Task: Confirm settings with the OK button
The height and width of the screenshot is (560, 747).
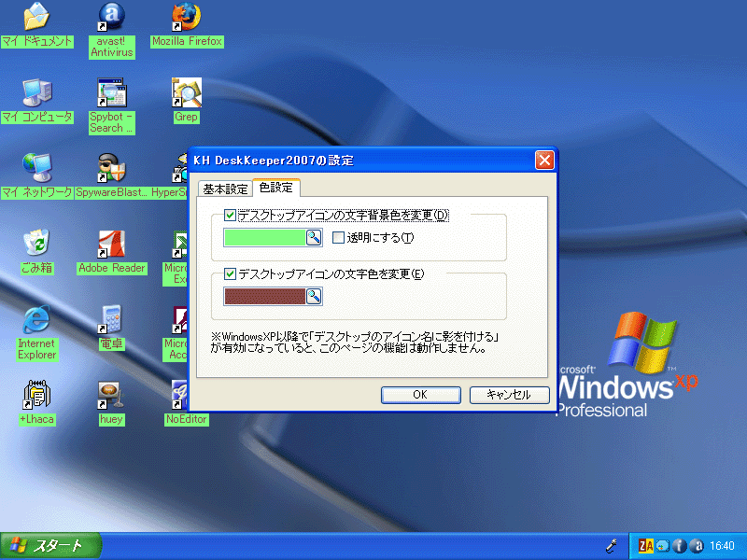Action: (x=421, y=395)
